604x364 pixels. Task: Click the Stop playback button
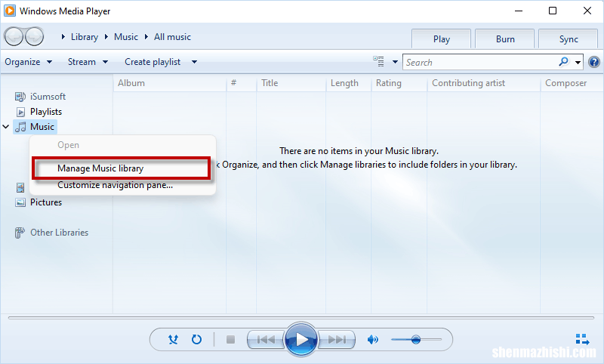230,339
